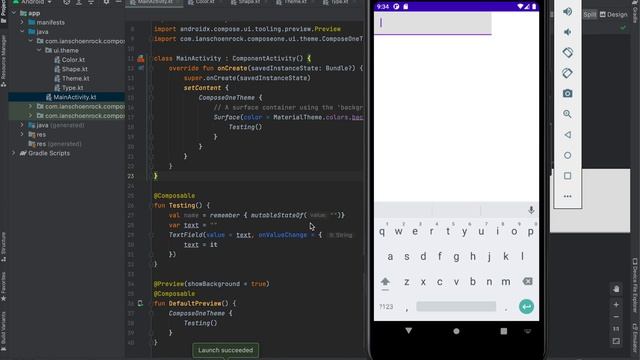Collapse the ui.theme package
Viewport: 640px width, 360px height.
click(x=40, y=50)
